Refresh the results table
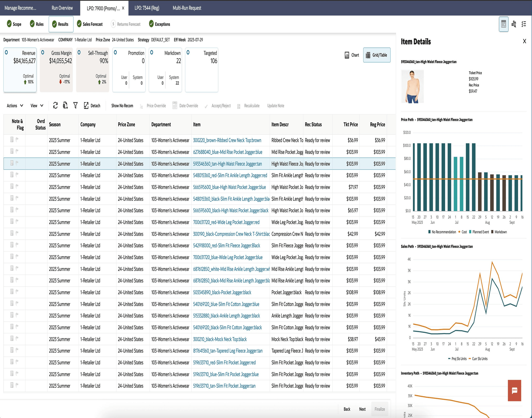 pos(55,106)
